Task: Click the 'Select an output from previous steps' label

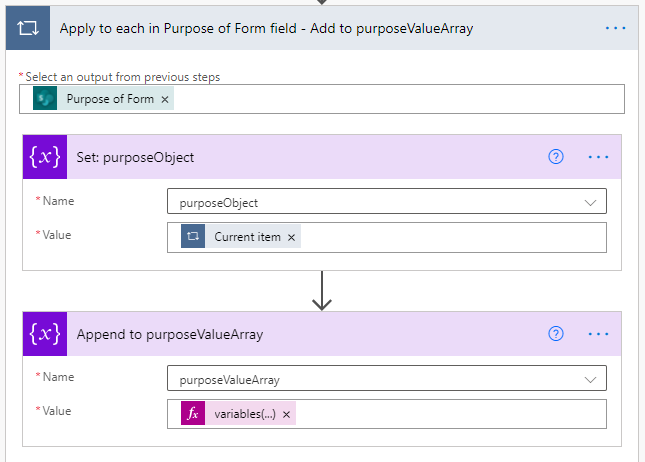Action: pyautogui.click(x=123, y=77)
